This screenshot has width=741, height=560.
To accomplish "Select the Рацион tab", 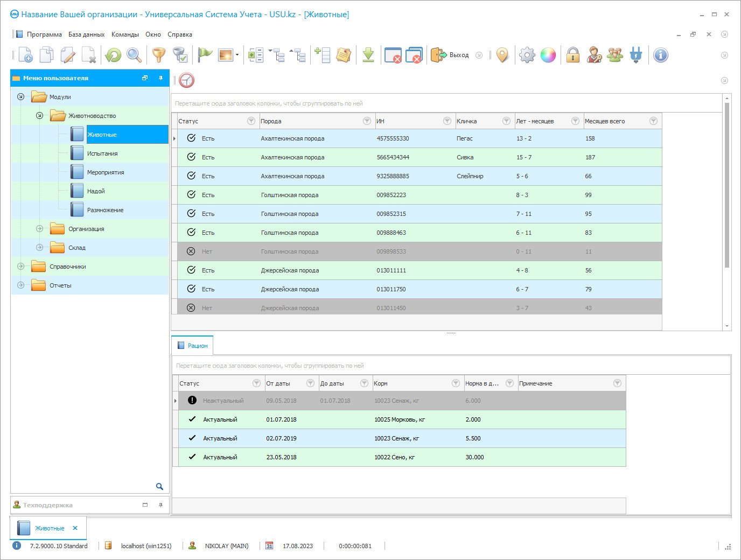I will 193,346.
